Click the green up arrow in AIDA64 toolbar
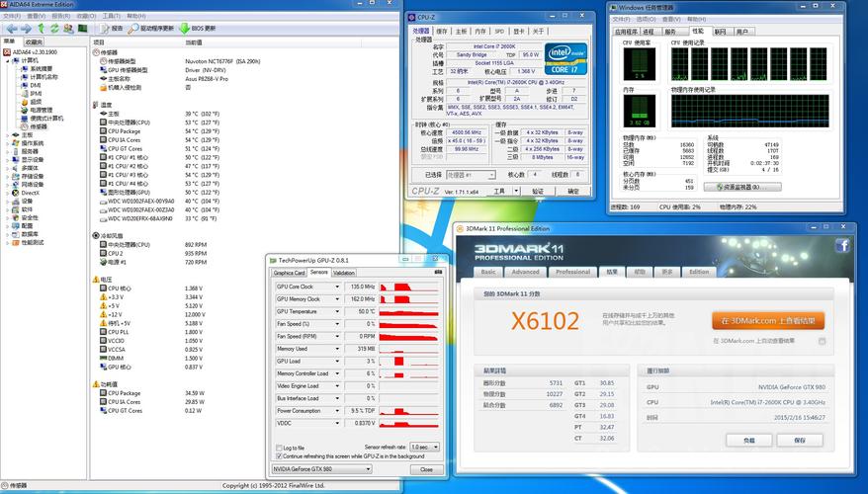This screenshot has height=494, width=868. tap(41, 29)
